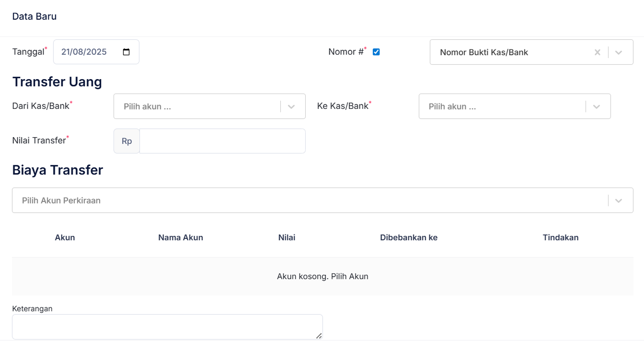Image resolution: width=644 pixels, height=341 pixels.
Task: Open the Ke Kas/Bank account selector
Action: [x=502, y=106]
